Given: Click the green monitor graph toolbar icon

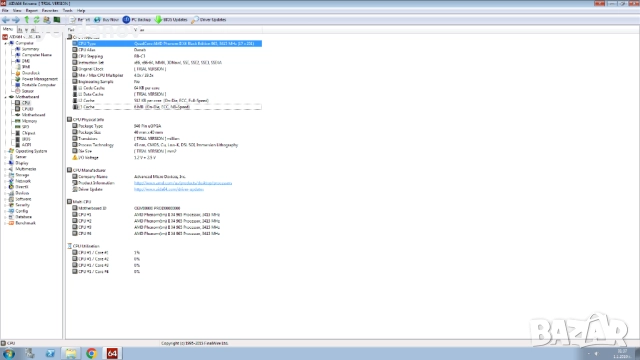Looking at the screenshot, I should click(57, 20).
